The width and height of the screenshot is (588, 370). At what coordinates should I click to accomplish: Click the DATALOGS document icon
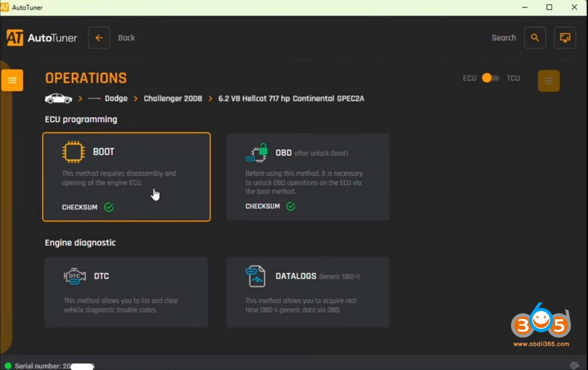[x=255, y=276]
